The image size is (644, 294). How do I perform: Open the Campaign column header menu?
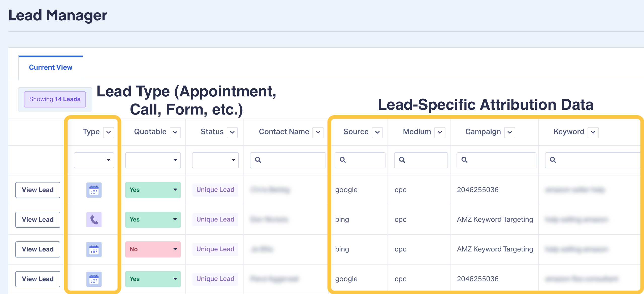click(x=510, y=132)
